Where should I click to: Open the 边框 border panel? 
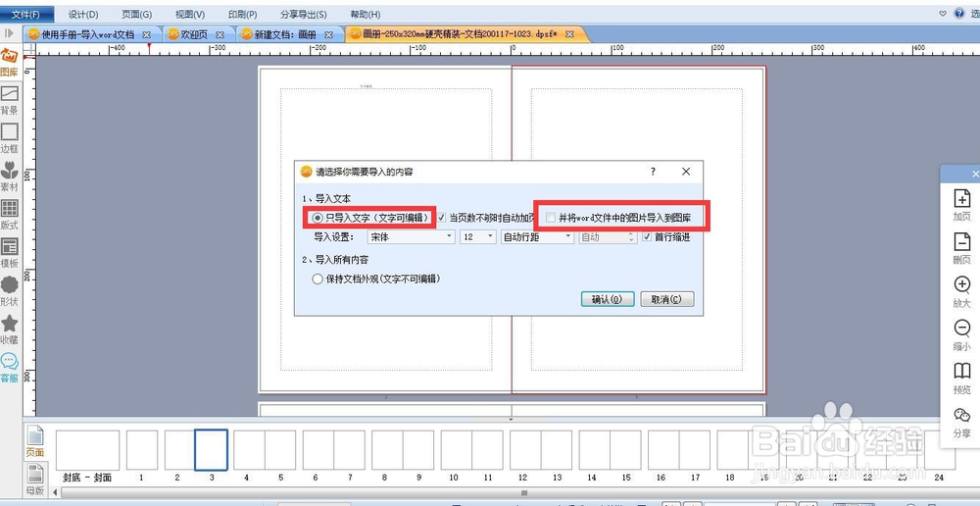(x=10, y=139)
